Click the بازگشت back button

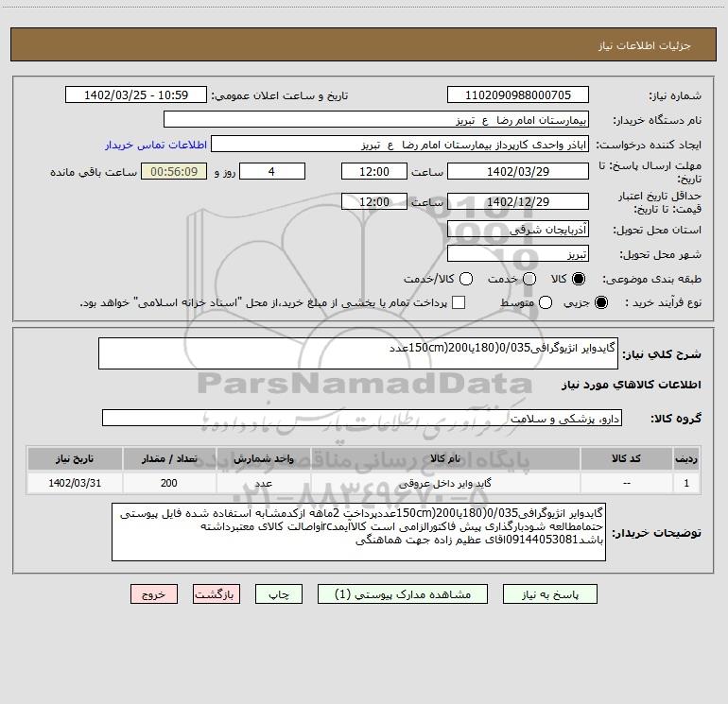[x=217, y=594]
